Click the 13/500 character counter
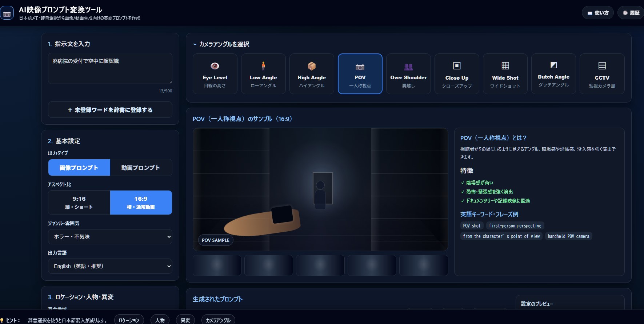The height and width of the screenshot is (324, 644). pyautogui.click(x=165, y=91)
